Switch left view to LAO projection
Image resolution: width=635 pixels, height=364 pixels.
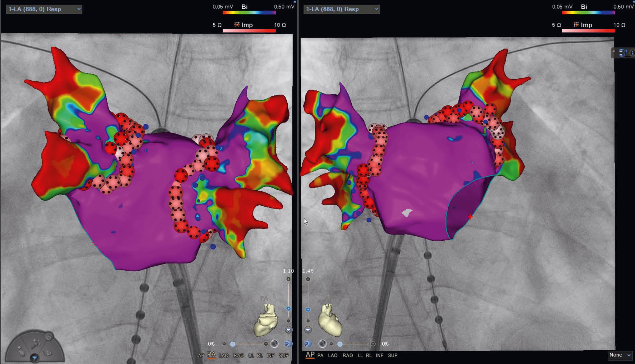[x=224, y=355]
